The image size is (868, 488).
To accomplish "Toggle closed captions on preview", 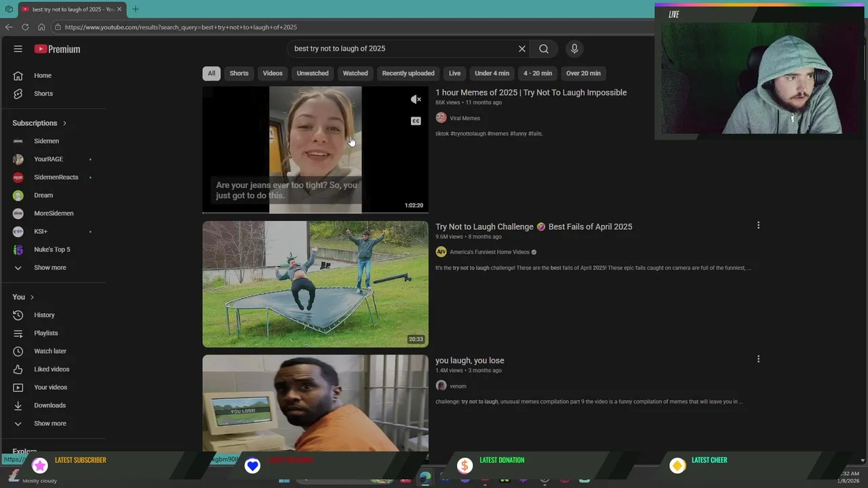I will pyautogui.click(x=416, y=121).
